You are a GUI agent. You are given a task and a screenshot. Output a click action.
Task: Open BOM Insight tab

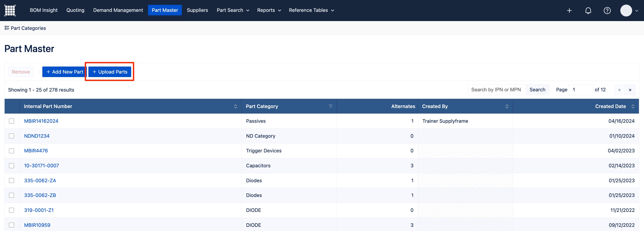(43, 10)
